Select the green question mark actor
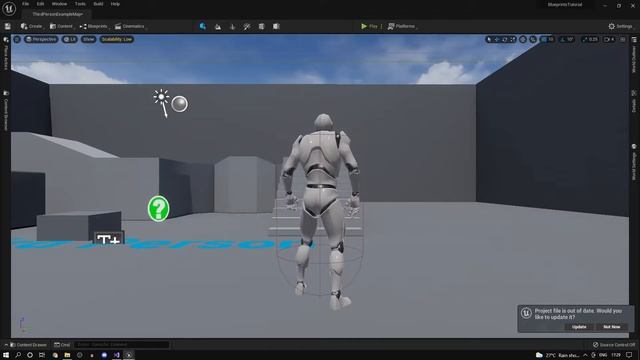Viewport: 640px width, 360px height. pos(158,209)
